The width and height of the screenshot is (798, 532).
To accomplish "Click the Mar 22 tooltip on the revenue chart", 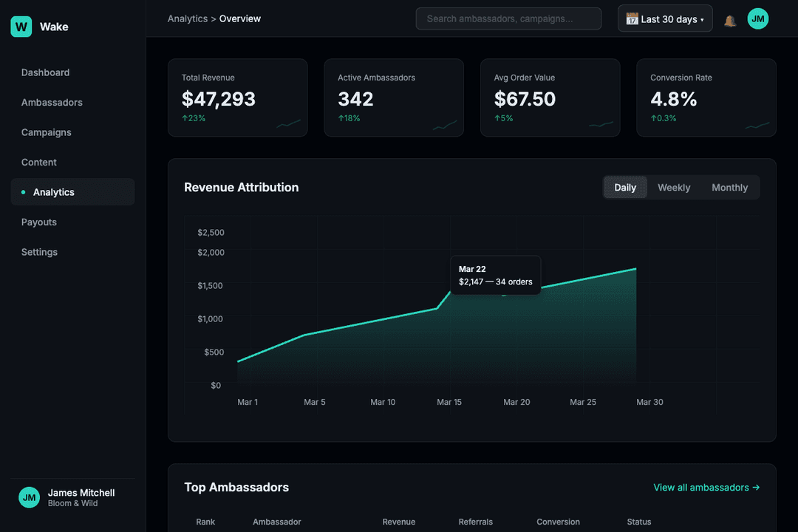I will pyautogui.click(x=495, y=275).
